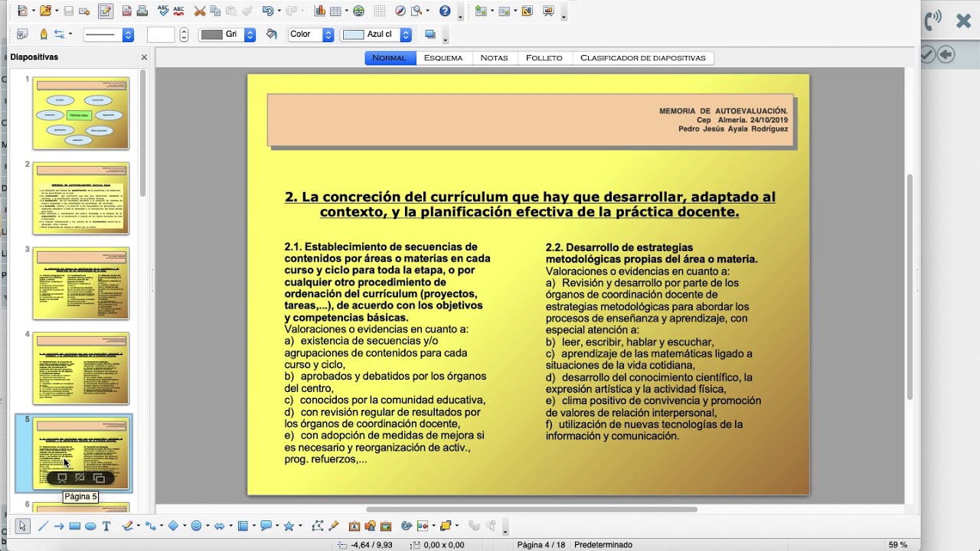This screenshot has width=980, height=551.
Task: Open LibreOffice Help question-mark icon
Action: coord(445,11)
